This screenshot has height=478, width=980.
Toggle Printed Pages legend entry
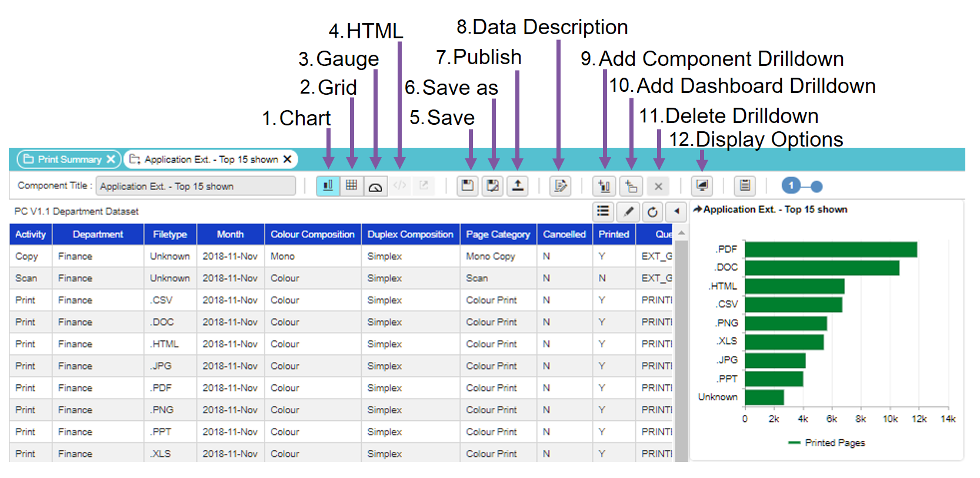826,443
